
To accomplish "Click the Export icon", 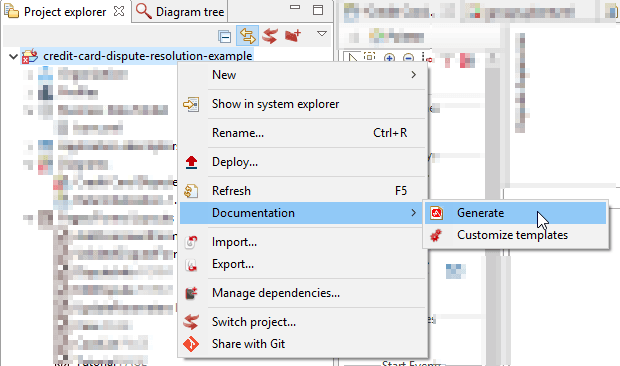I will 191,264.
